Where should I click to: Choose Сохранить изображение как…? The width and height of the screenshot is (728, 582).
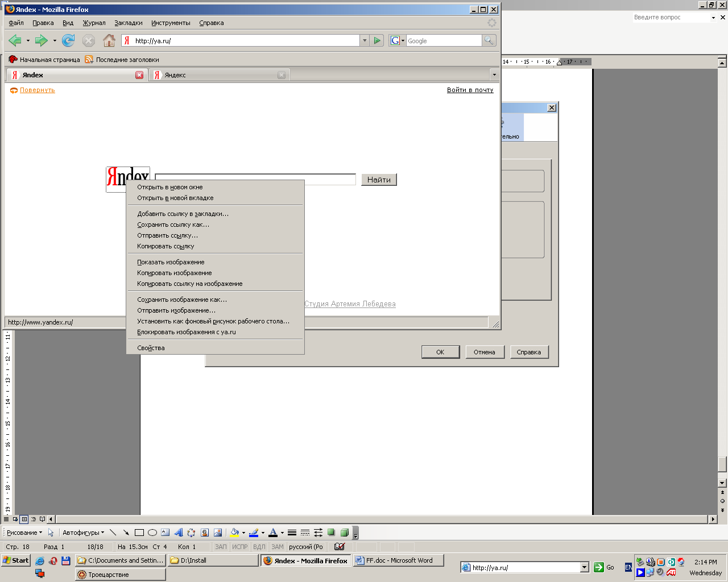(x=215, y=300)
